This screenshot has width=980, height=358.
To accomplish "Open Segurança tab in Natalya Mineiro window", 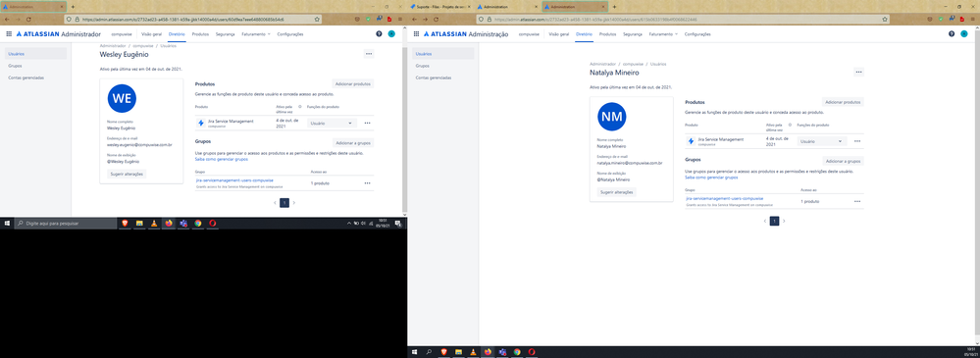I will (x=632, y=33).
